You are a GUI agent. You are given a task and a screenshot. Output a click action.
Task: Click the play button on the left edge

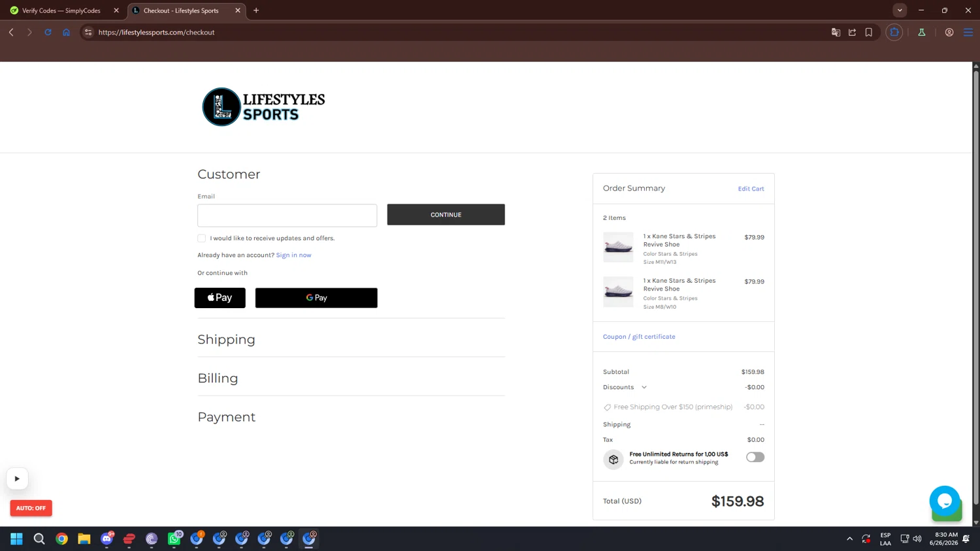[17, 479]
